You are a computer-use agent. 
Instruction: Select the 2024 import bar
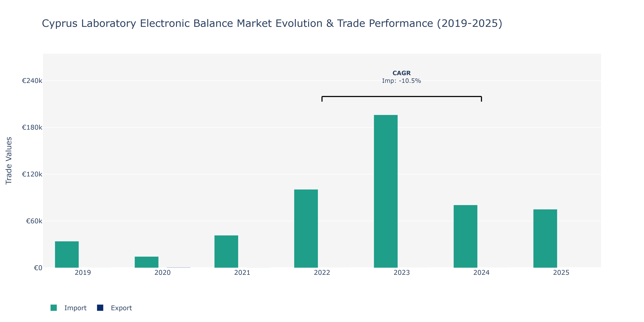pos(466,236)
